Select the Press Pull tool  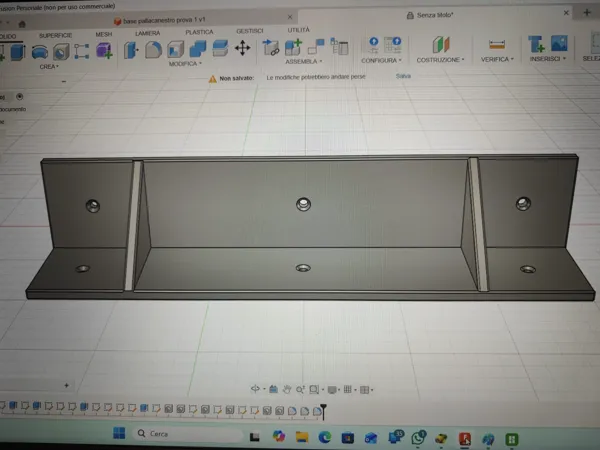pyautogui.click(x=131, y=50)
